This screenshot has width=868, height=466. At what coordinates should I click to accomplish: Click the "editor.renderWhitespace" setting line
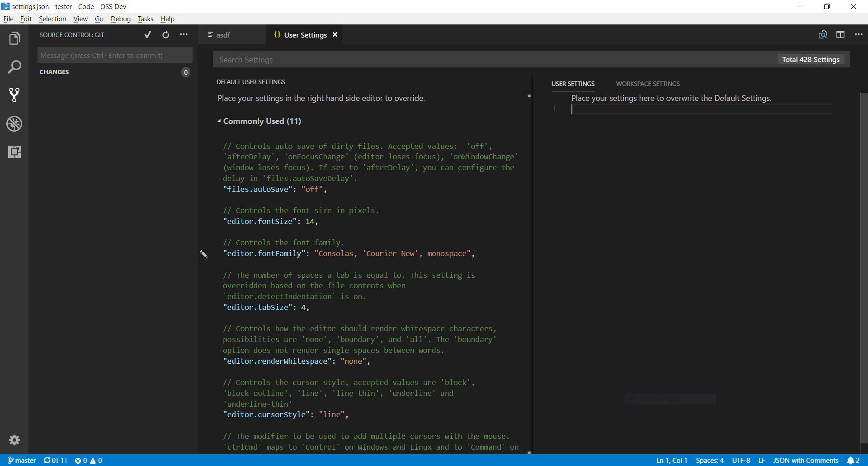coord(296,361)
